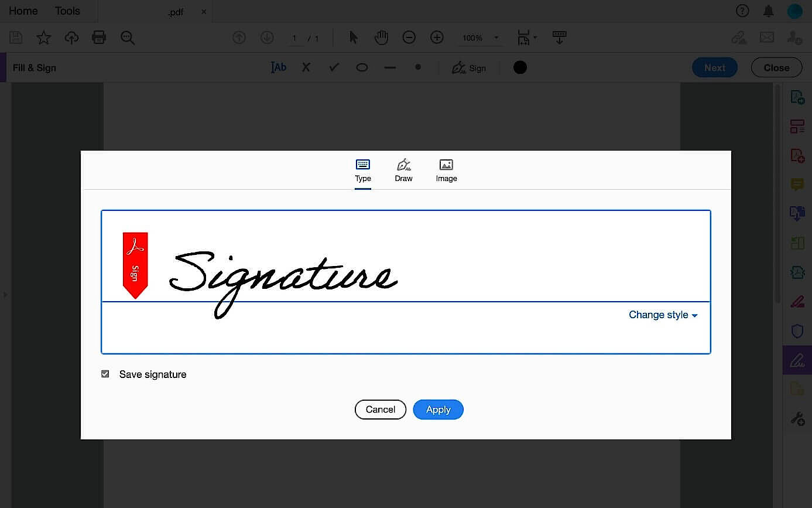Select the circle annotation tool
The width and height of the screenshot is (812, 508).
point(361,67)
